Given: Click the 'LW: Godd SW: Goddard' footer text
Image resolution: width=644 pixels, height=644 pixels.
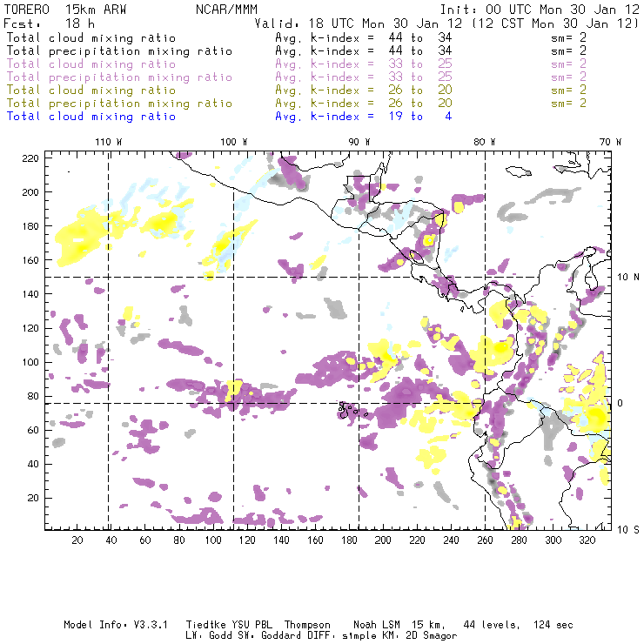Looking at the screenshot, I should 243,636.
